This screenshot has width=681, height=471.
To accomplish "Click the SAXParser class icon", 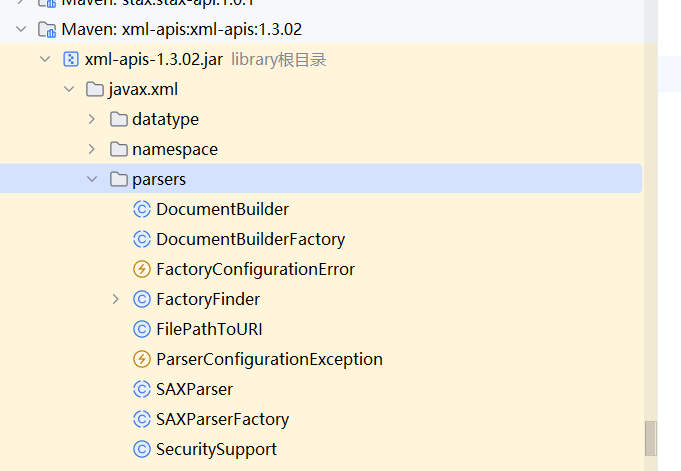I will click(141, 389).
